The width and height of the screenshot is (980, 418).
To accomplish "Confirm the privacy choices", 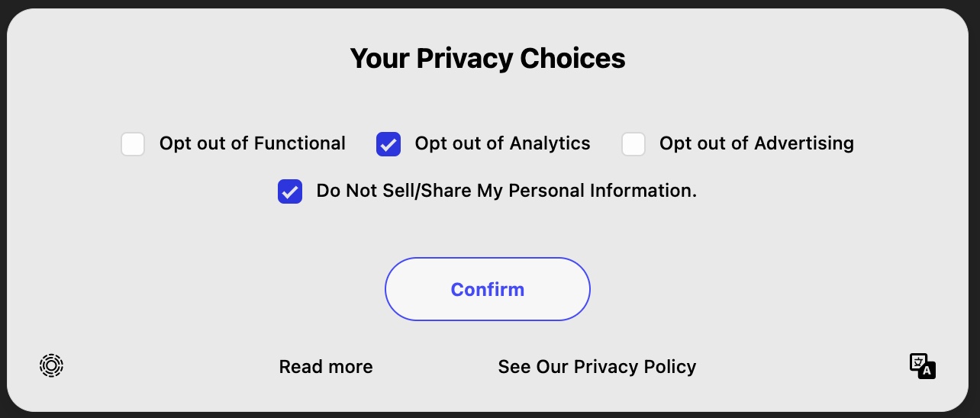I will click(488, 289).
